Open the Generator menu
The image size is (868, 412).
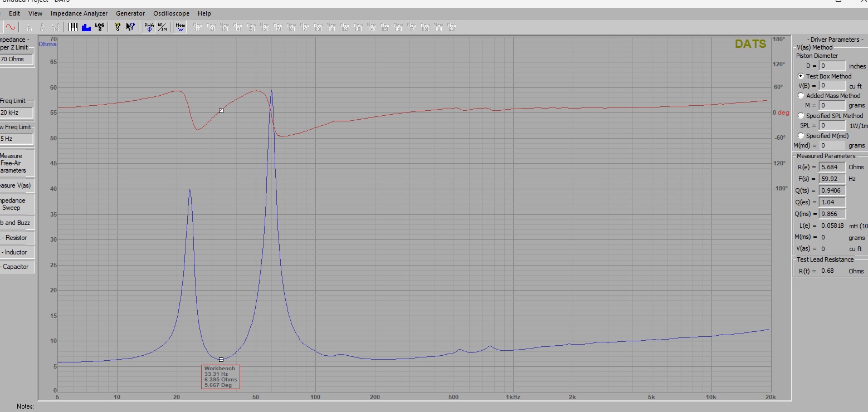coord(130,13)
